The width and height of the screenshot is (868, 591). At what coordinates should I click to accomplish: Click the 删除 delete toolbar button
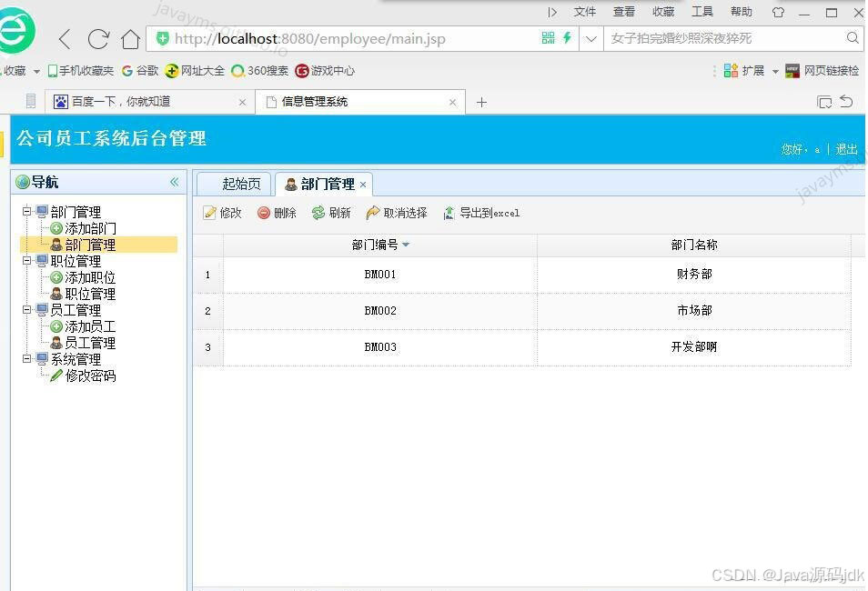pyautogui.click(x=277, y=213)
